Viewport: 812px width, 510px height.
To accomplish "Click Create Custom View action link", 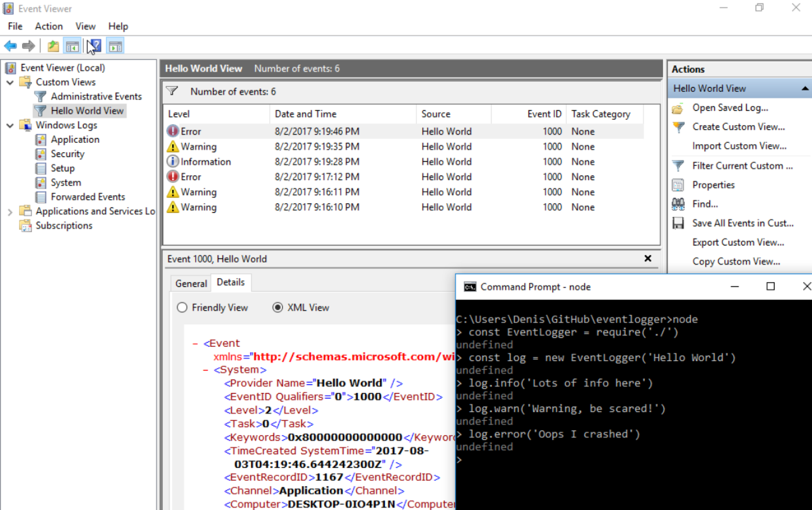I will [738, 127].
